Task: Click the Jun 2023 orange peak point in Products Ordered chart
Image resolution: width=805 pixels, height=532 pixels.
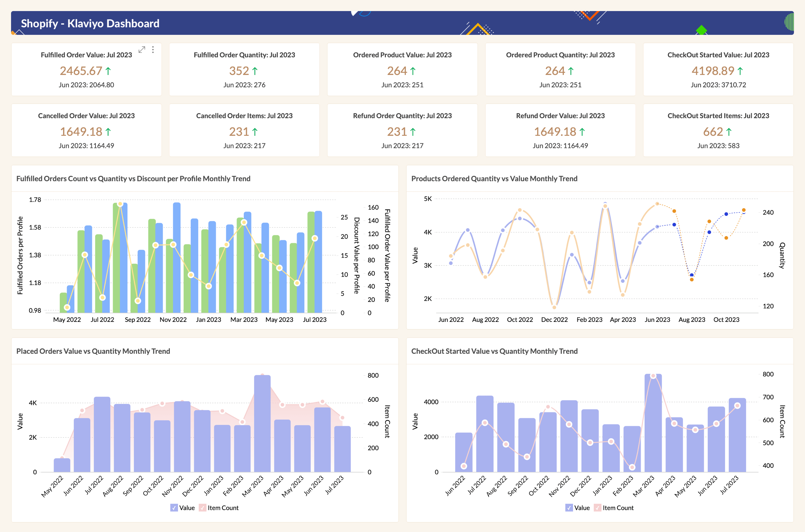Action: 657,204
